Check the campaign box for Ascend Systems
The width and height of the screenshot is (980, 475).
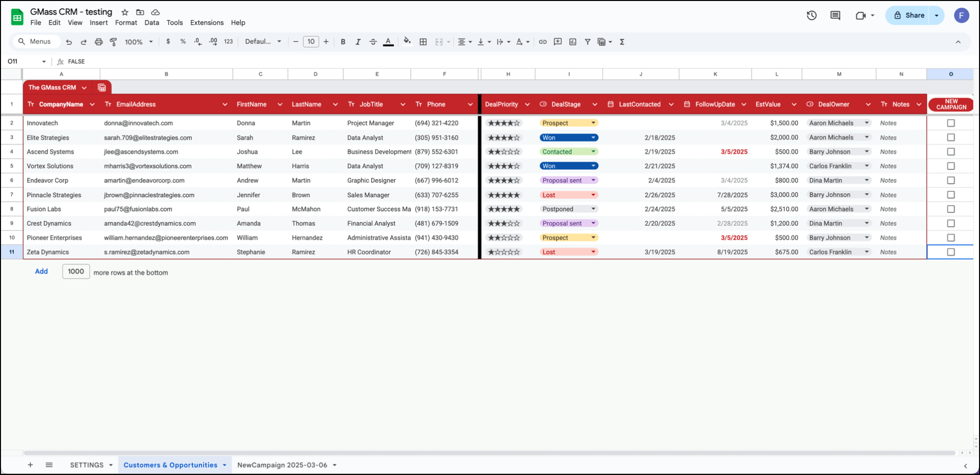[x=951, y=152]
